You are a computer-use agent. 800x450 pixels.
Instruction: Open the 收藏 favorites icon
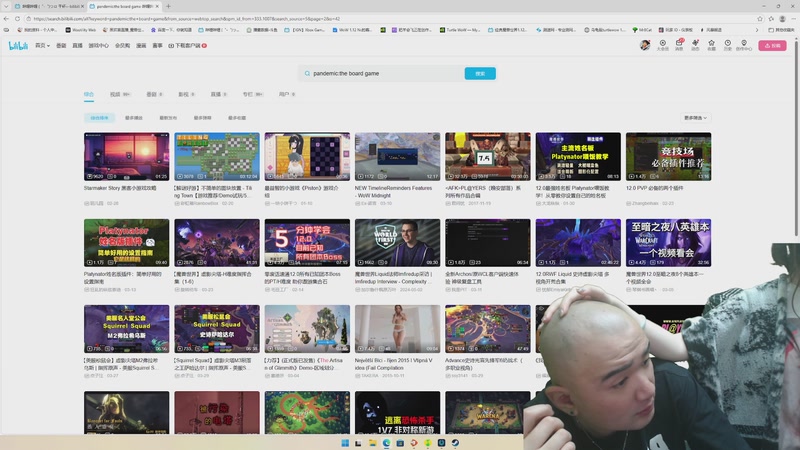pos(711,45)
